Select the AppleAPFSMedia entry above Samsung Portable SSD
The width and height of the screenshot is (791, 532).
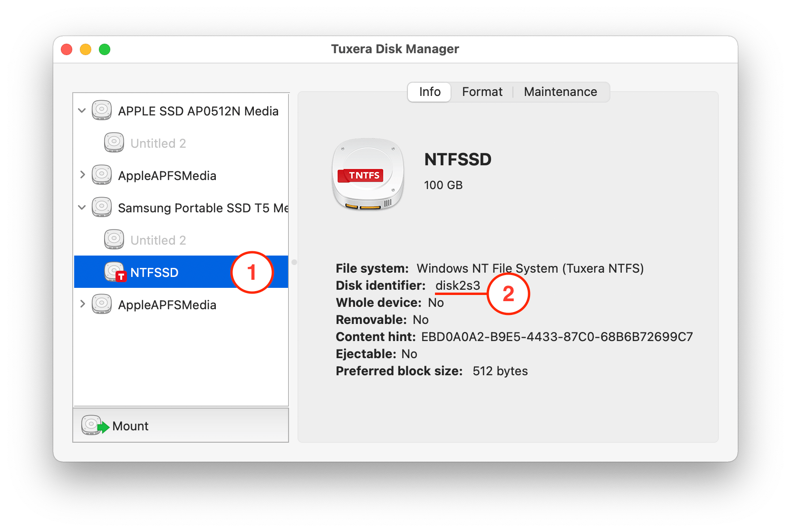click(x=181, y=175)
